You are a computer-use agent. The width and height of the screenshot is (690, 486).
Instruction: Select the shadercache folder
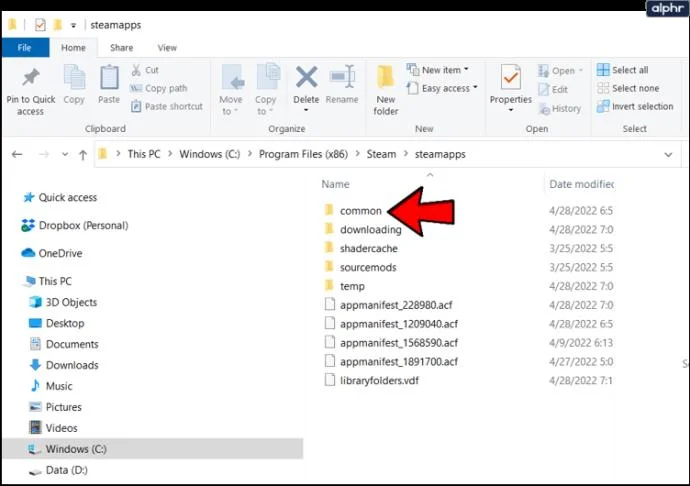pyautogui.click(x=369, y=248)
